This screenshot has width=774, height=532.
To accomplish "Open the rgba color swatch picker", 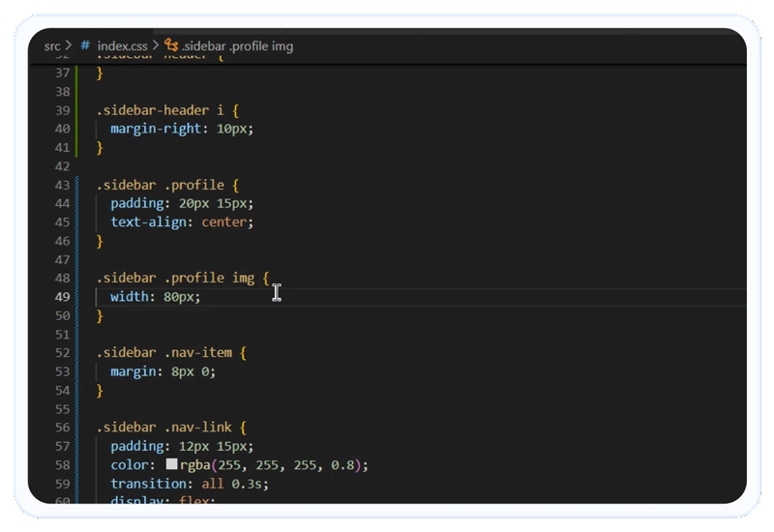I will (171, 465).
